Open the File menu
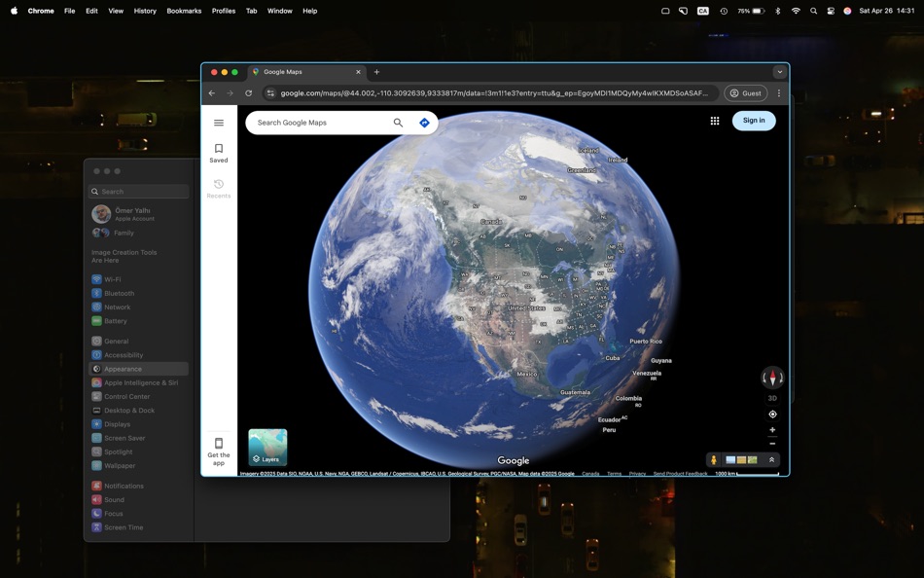The width and height of the screenshot is (924, 578). 69,11
